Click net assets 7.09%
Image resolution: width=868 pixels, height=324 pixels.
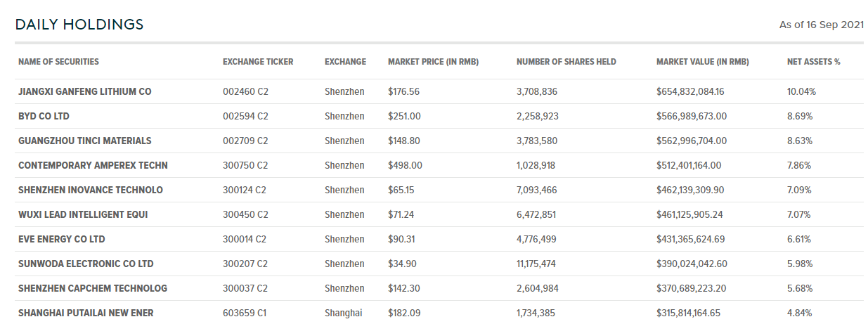(800, 190)
